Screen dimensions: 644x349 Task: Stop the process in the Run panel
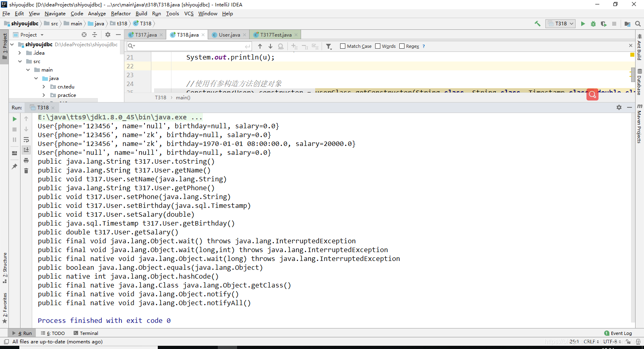tap(14, 129)
